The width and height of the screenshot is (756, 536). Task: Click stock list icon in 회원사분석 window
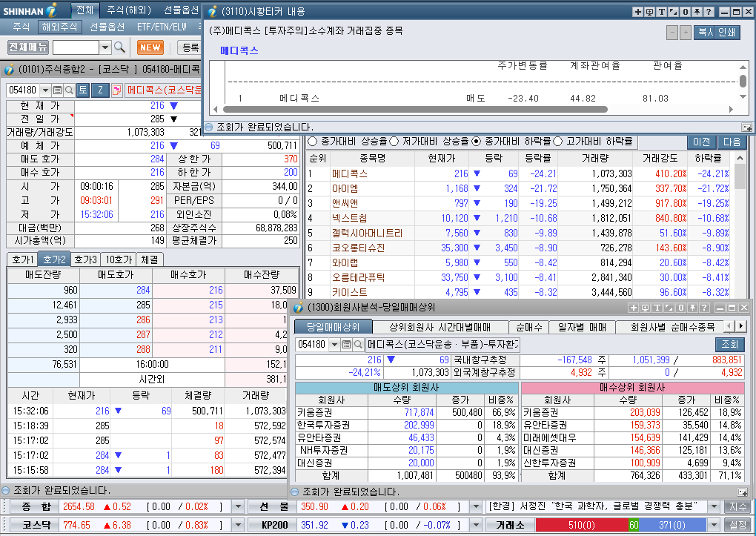(346, 345)
